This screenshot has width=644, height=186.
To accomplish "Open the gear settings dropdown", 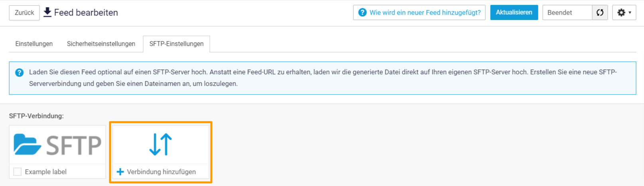I will [x=624, y=12].
